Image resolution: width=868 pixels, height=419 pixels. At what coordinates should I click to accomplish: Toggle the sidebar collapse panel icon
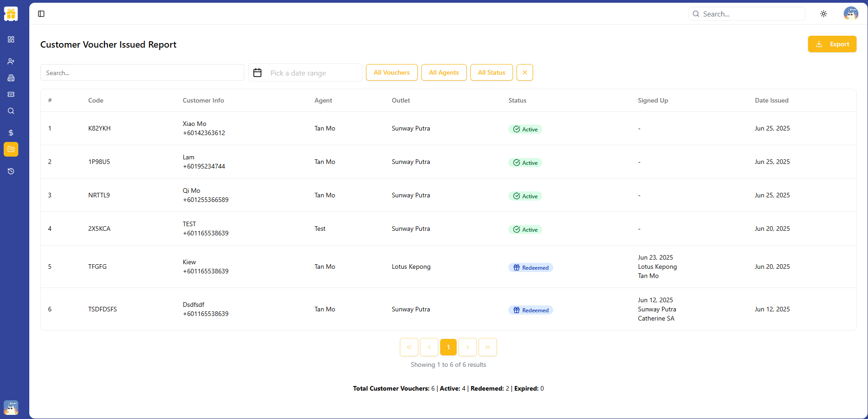[41, 14]
